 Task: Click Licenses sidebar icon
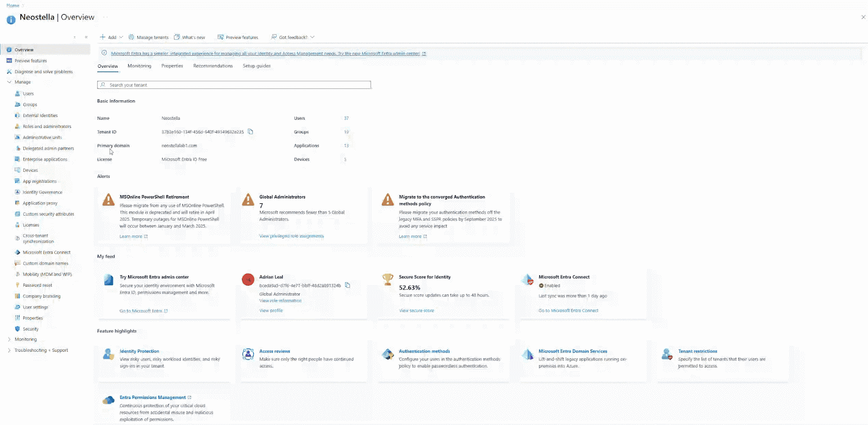click(x=17, y=225)
